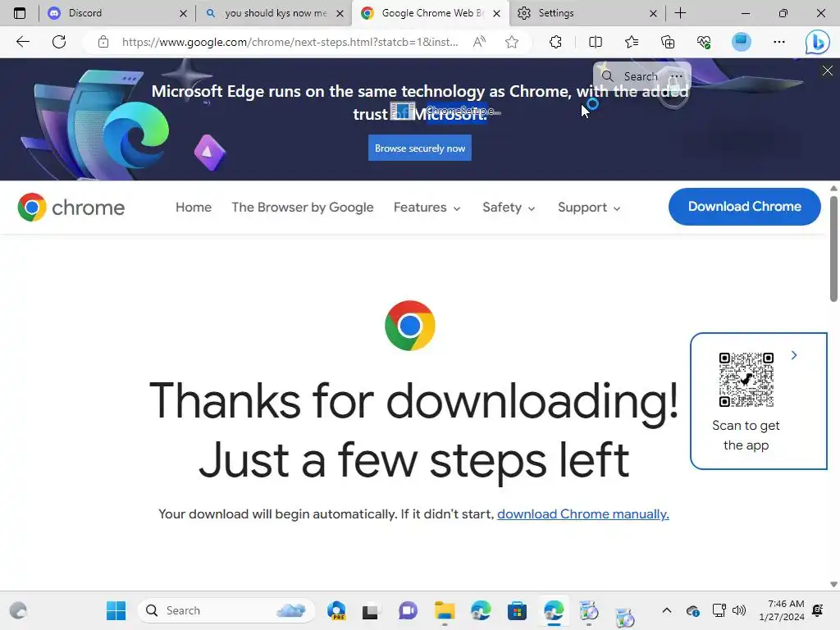Open Outlook PRE taskbar icon
This screenshot has width=840, height=630.
click(x=336, y=610)
